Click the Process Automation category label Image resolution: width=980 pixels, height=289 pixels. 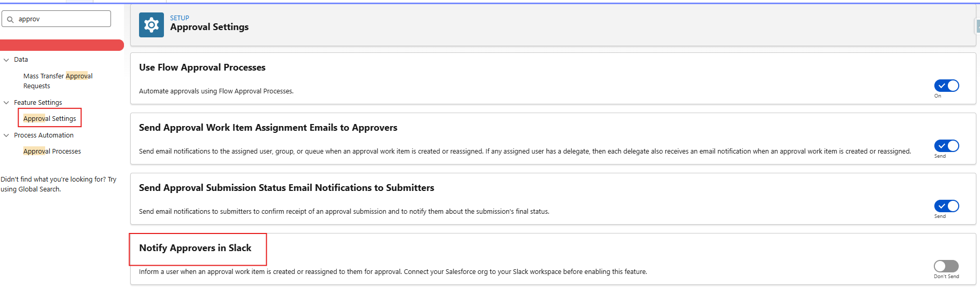pos(44,135)
